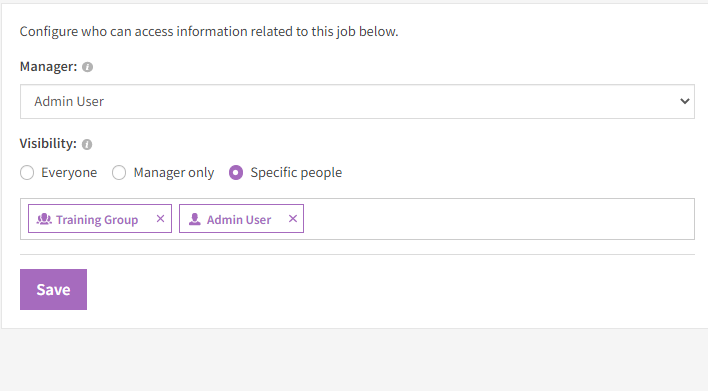
Task: Click the Manager only label text
Action: [x=174, y=172]
